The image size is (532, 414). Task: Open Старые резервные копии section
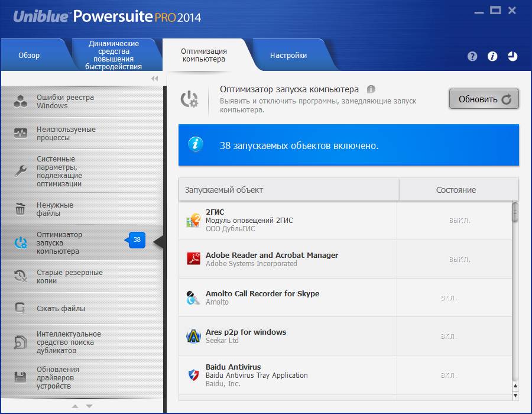(82, 276)
